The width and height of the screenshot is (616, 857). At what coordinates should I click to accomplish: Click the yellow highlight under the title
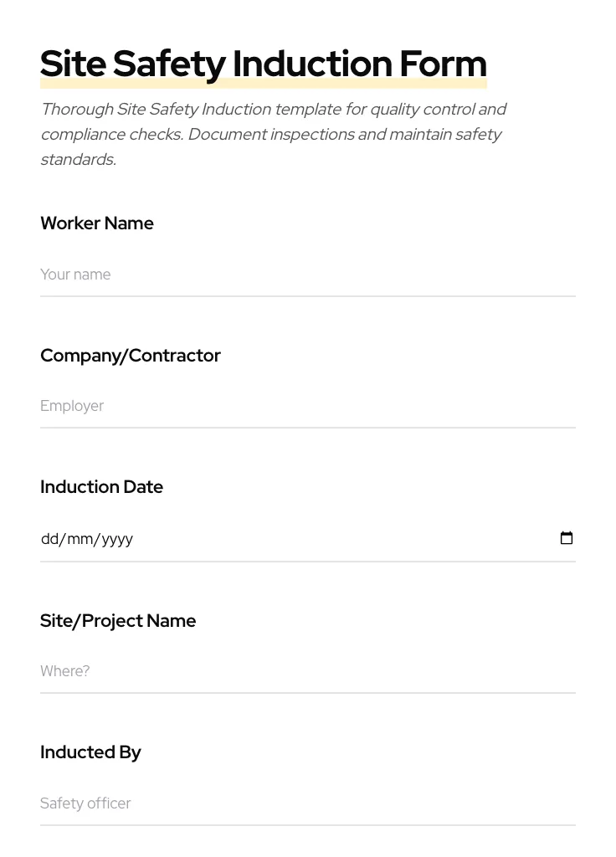(263, 82)
